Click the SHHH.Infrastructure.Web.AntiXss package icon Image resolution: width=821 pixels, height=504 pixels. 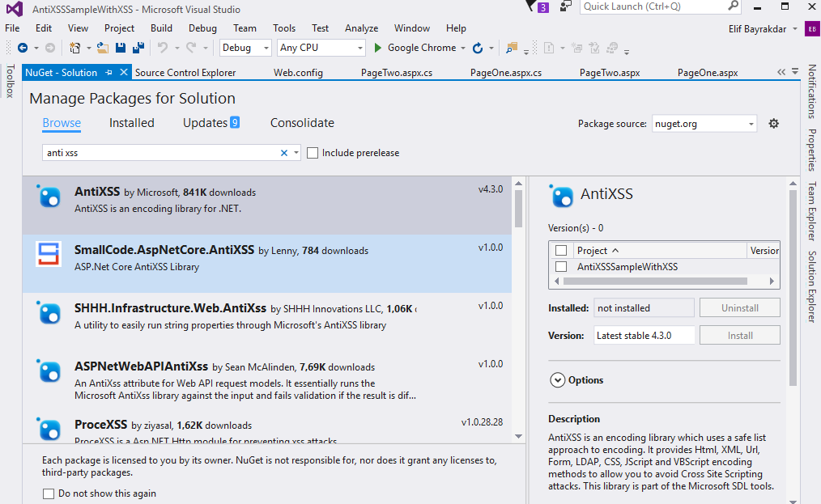pos(49,313)
